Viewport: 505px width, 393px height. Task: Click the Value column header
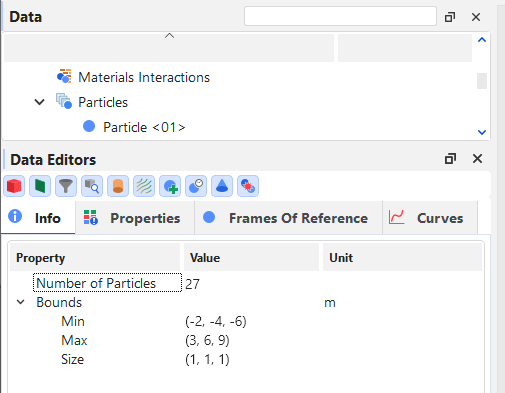tap(251, 257)
